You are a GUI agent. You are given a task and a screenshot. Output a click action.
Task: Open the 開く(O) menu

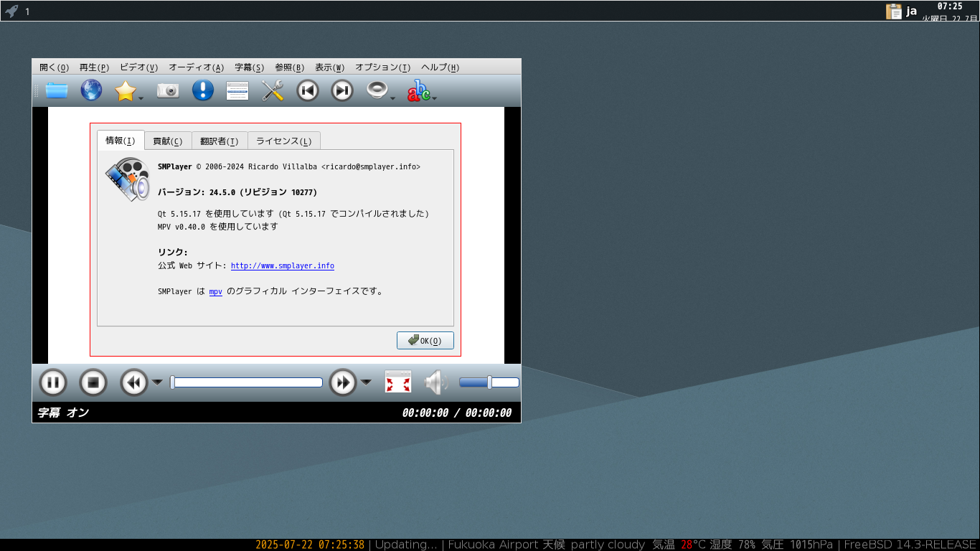[55, 67]
